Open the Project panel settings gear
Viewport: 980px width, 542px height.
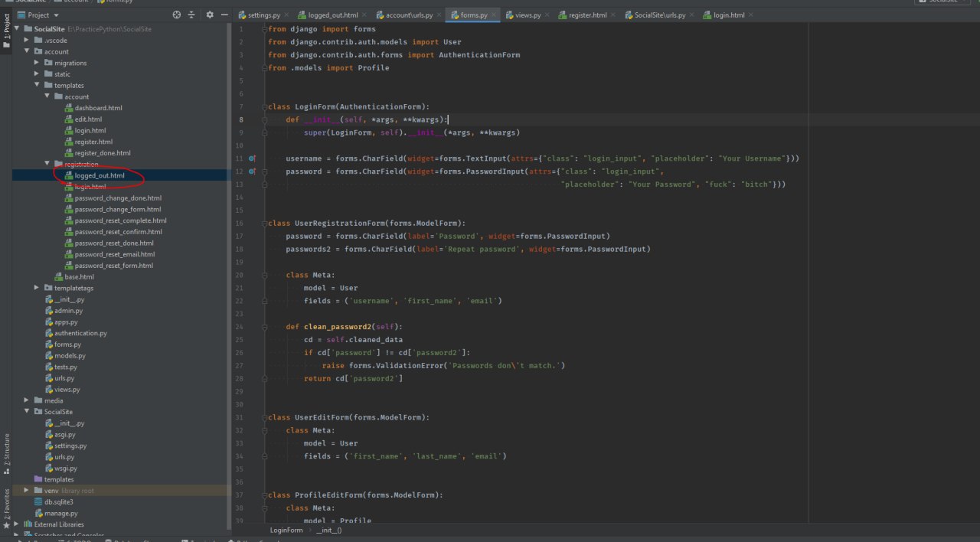coord(210,15)
